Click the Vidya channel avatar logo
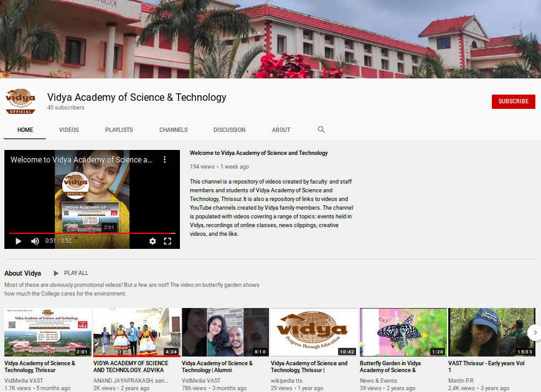 click(x=21, y=101)
